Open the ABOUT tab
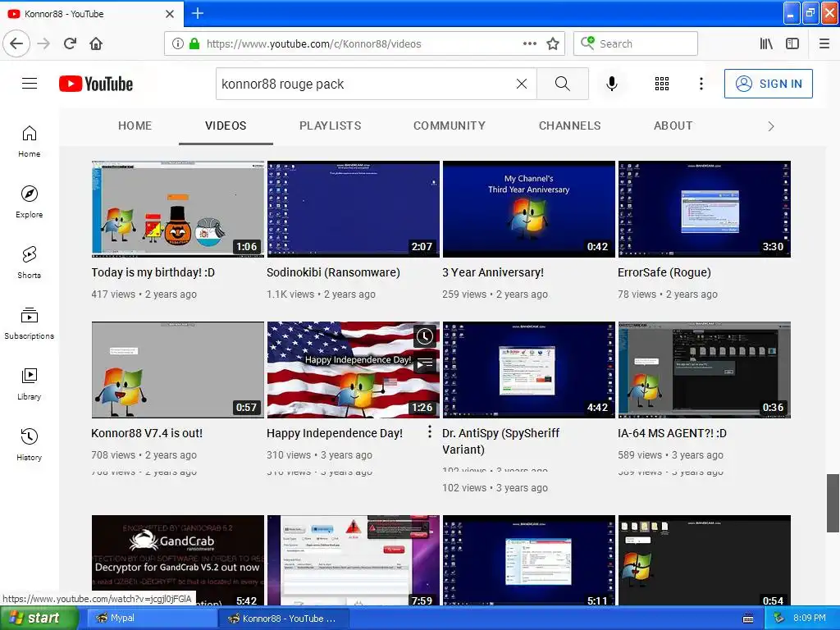The image size is (840, 630). (x=673, y=126)
